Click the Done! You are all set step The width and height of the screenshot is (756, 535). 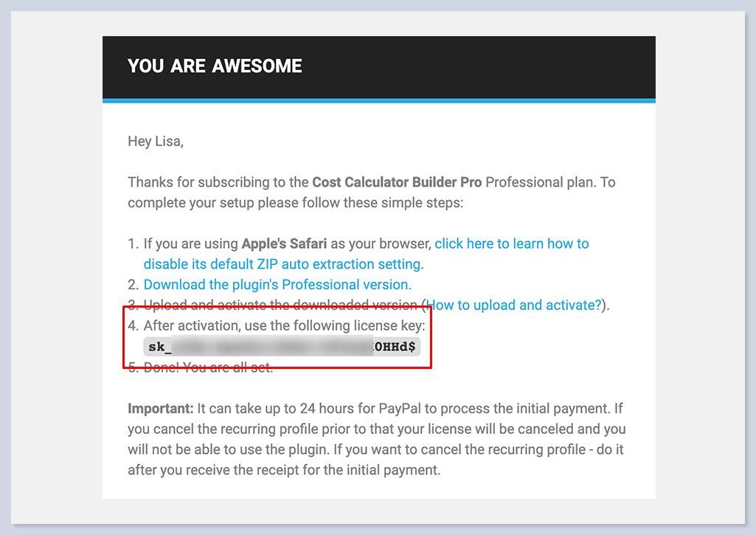pyautogui.click(x=208, y=367)
